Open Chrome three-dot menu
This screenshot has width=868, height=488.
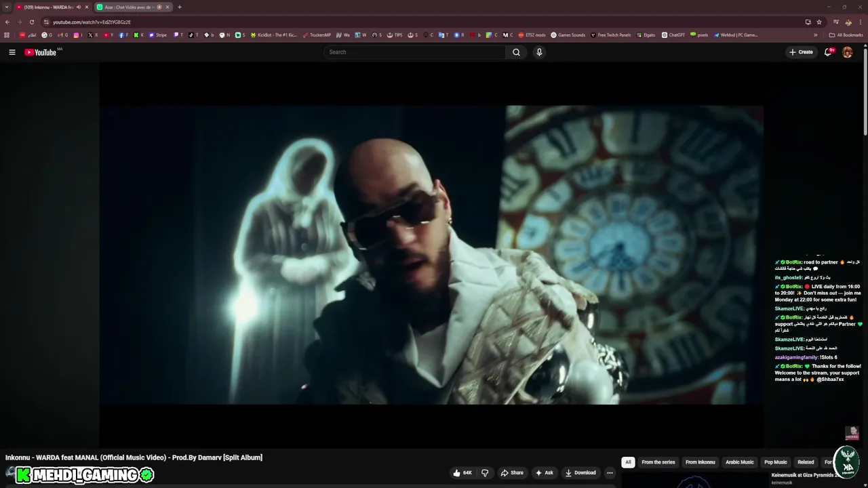click(x=861, y=22)
